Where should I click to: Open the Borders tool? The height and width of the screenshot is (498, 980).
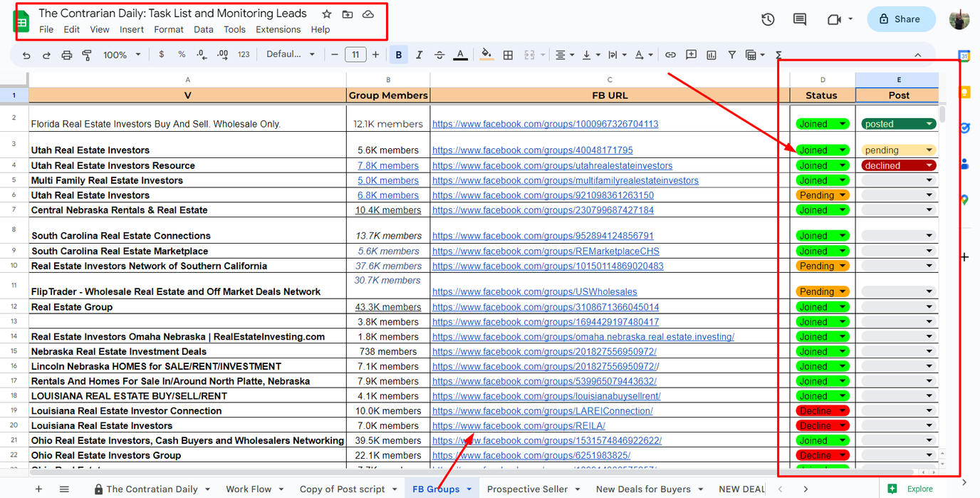click(x=508, y=55)
